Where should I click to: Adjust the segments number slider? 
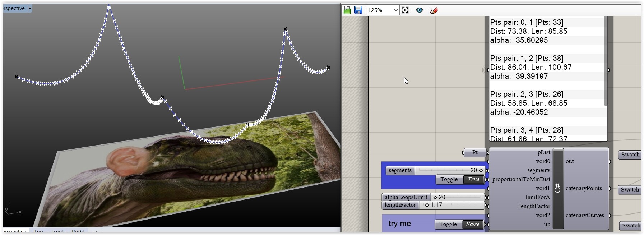450,170
